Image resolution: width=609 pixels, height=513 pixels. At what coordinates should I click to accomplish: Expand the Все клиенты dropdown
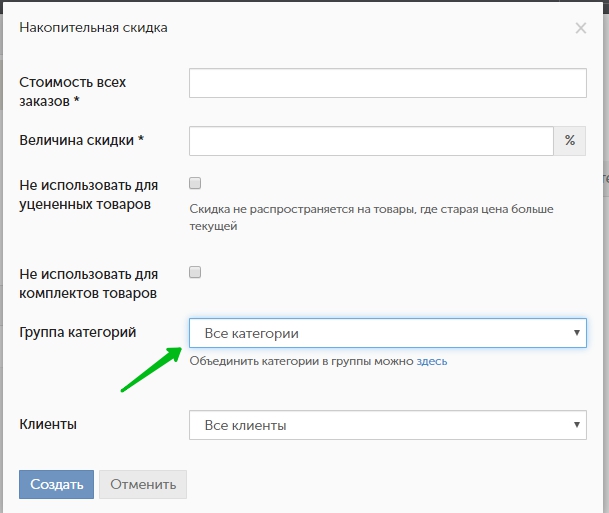(380, 425)
